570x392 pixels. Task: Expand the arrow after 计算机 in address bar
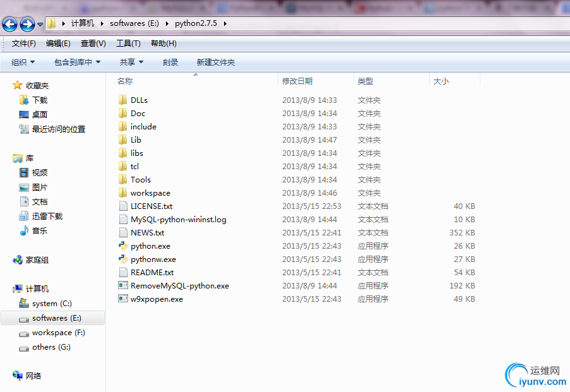pos(102,23)
